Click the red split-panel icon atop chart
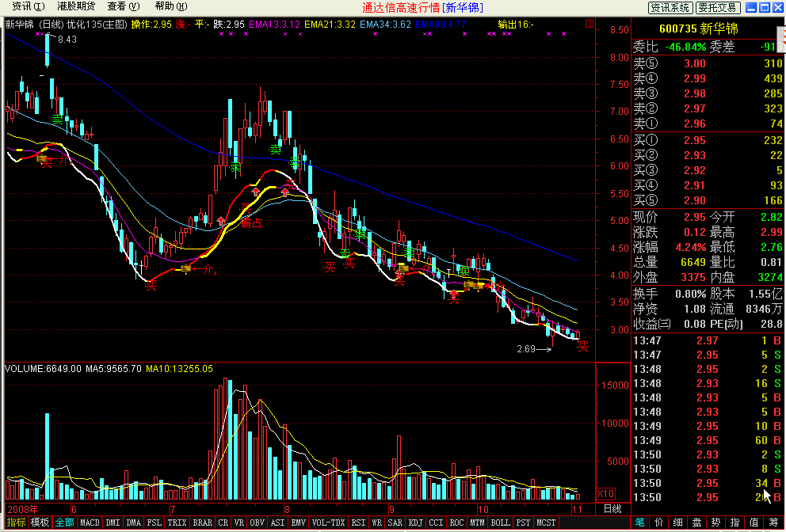The width and height of the screenshot is (786, 532). click(x=589, y=24)
